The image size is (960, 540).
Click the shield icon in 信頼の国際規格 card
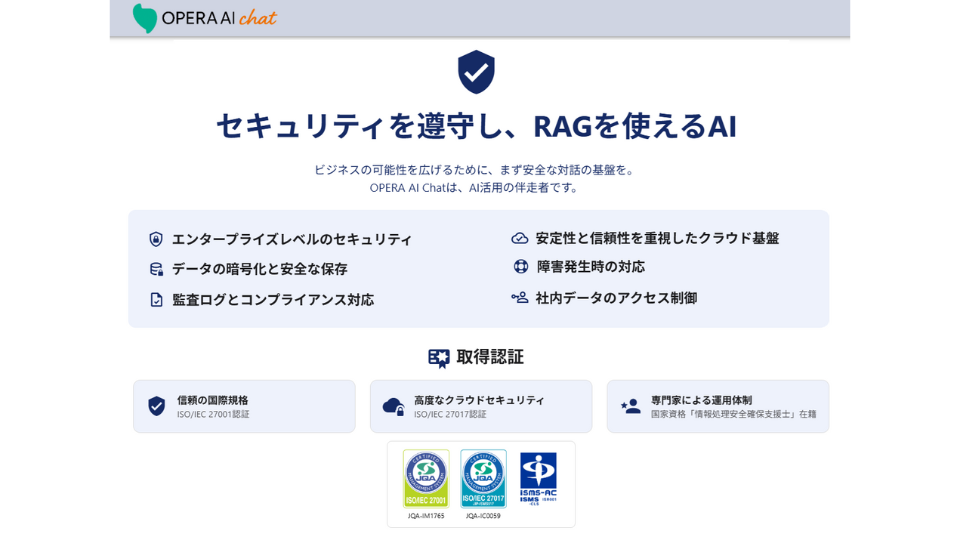(157, 406)
